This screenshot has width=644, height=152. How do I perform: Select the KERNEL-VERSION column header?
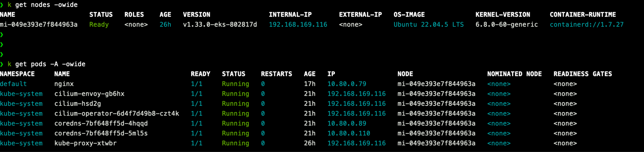pyautogui.click(x=503, y=14)
